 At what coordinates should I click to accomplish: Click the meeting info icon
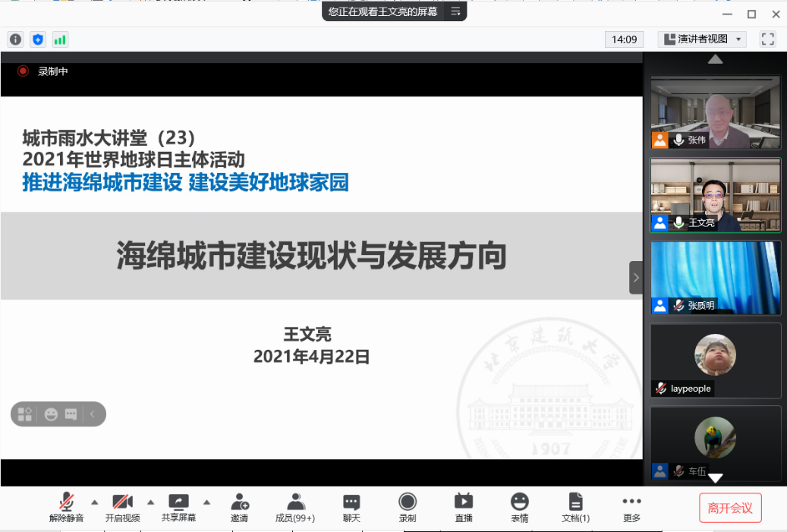coord(15,39)
